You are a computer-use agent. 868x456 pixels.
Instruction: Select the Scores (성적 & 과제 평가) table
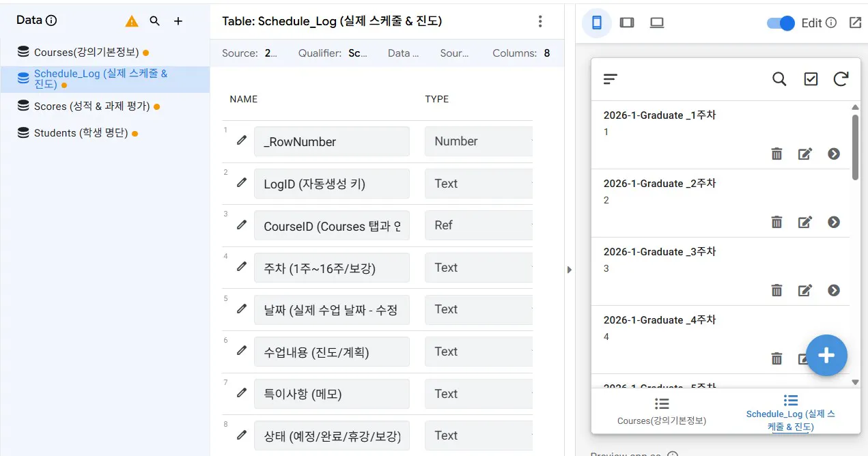pos(92,106)
